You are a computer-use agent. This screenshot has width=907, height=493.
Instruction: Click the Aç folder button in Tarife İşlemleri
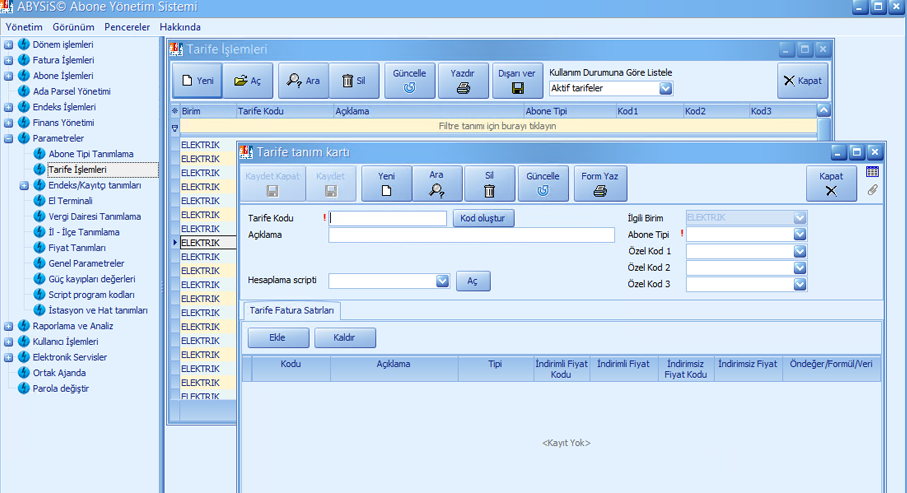coord(248,80)
